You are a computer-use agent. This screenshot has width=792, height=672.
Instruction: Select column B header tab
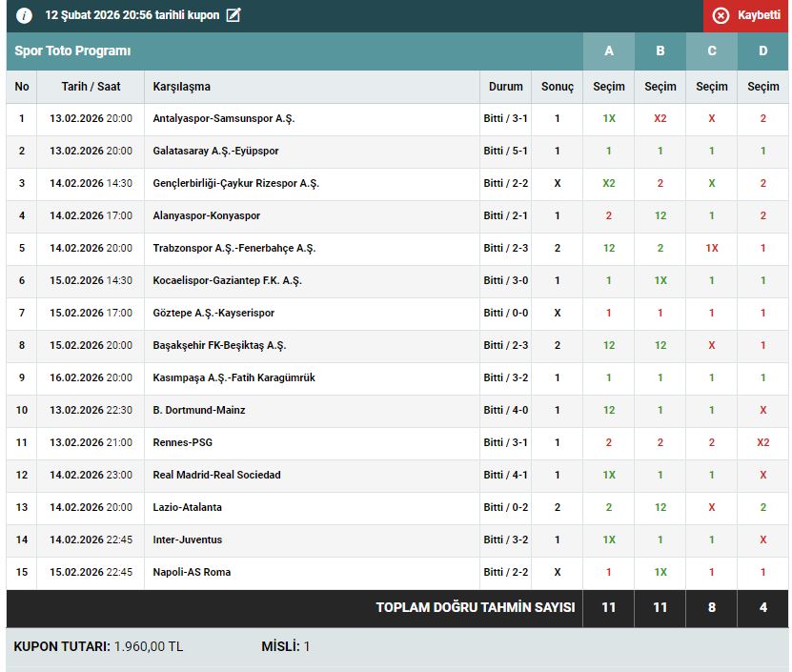(660, 51)
